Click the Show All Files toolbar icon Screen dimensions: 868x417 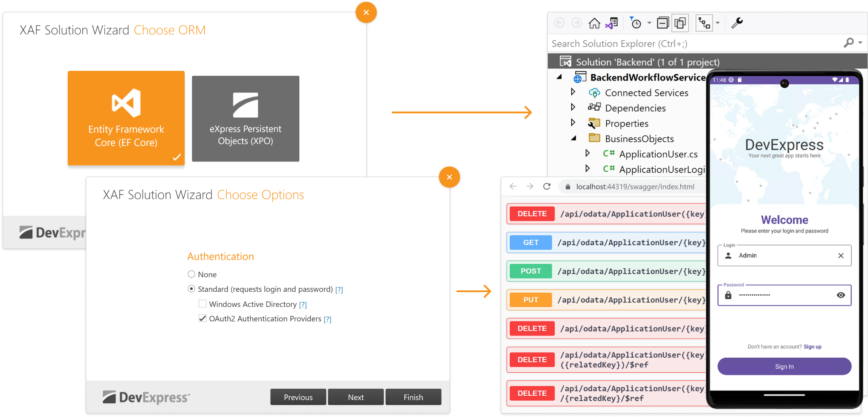click(680, 23)
